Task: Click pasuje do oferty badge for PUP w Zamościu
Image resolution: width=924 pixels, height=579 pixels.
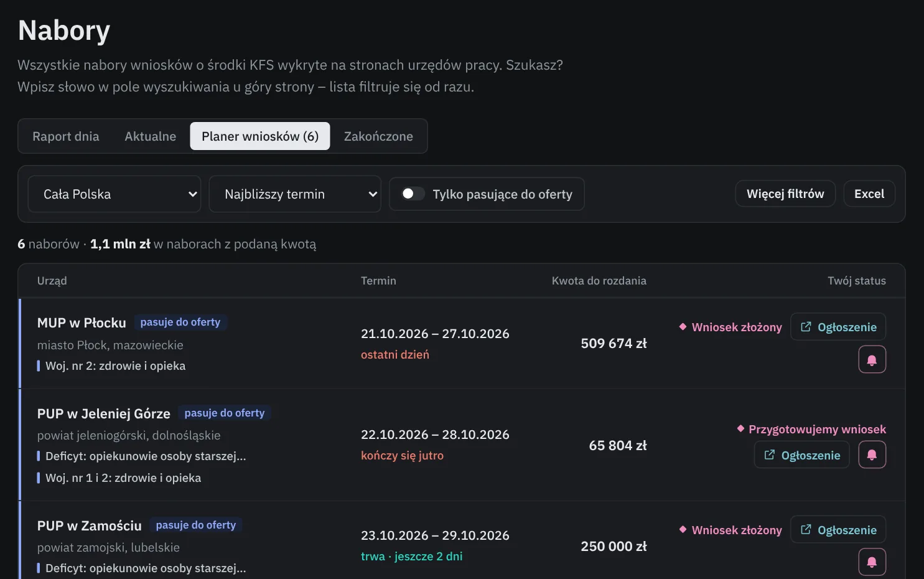Action: [196, 525]
